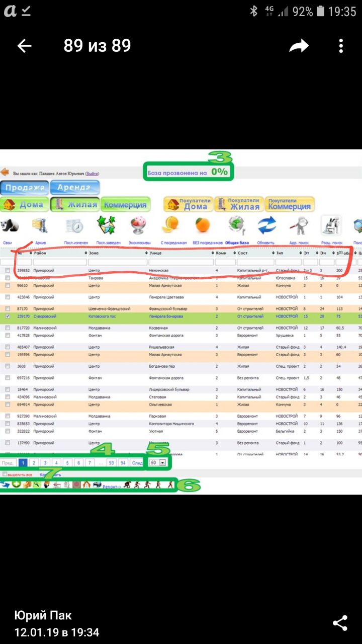Open the Покупатели Коммерция tab

pyautogui.click(x=290, y=204)
